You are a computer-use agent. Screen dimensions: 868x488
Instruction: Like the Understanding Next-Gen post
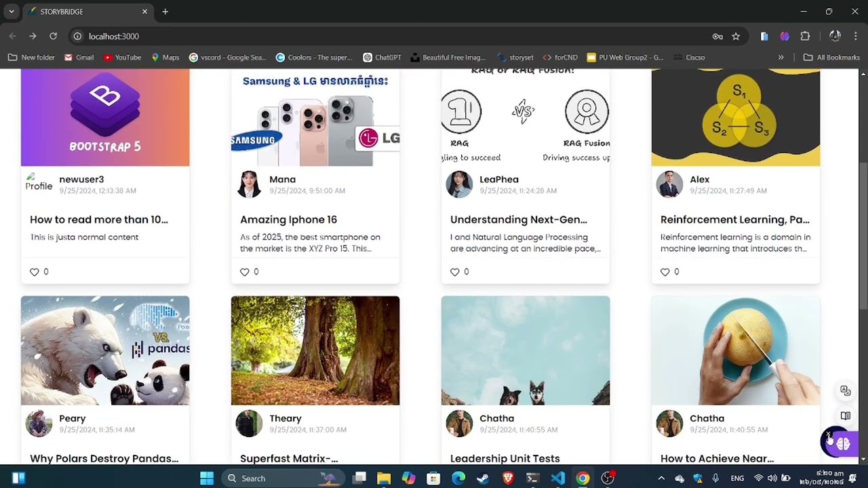point(455,272)
